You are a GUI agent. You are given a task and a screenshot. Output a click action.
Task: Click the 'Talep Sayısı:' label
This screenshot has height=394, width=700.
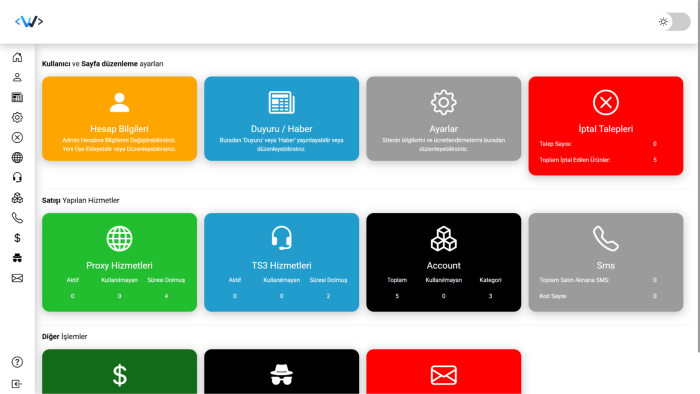555,144
